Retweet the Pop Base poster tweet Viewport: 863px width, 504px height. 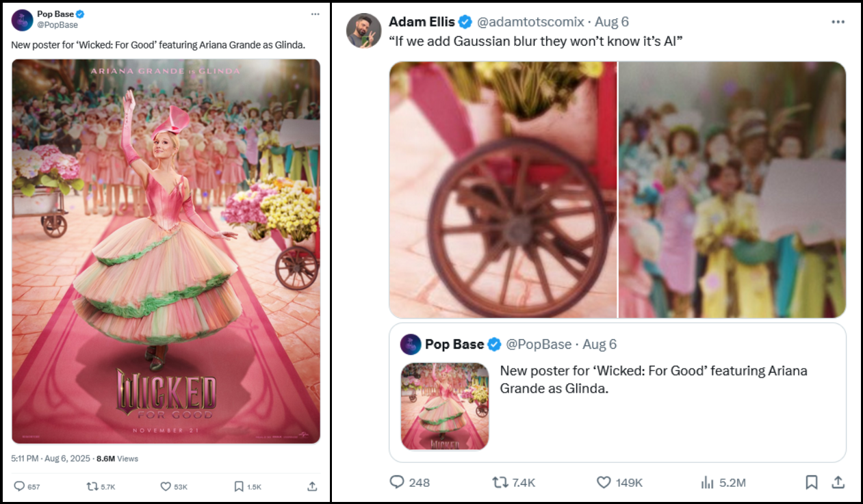(x=92, y=486)
